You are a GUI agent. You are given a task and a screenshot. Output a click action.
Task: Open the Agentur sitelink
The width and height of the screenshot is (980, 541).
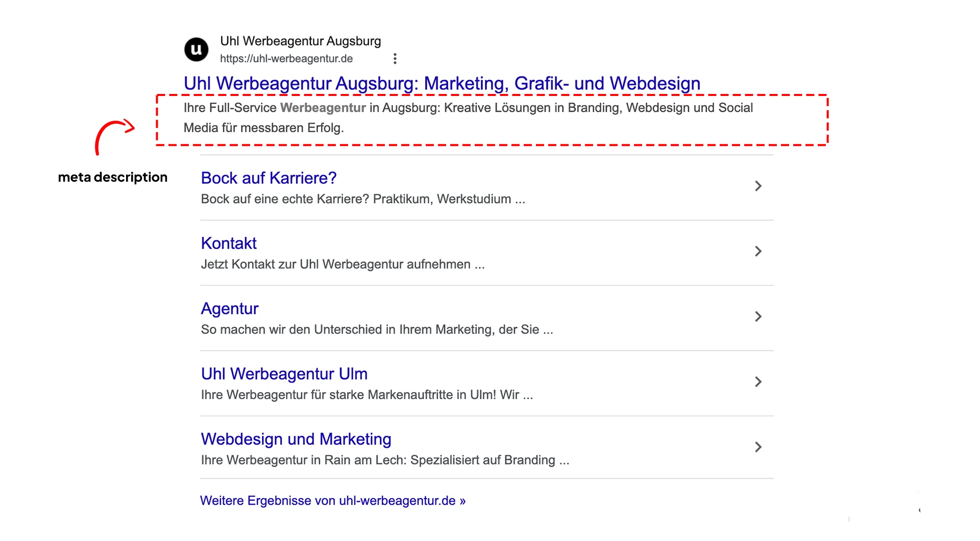[229, 308]
